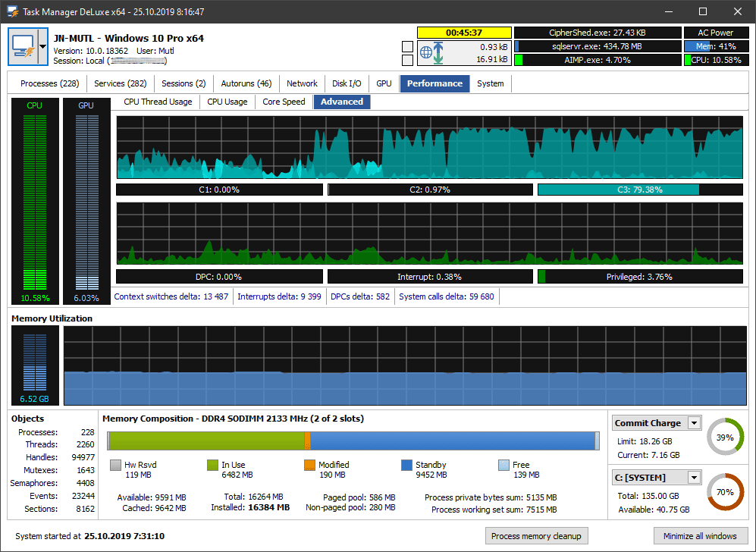Expand the arrow next to the computer icon
This screenshot has height=552, width=756.
click(43, 45)
